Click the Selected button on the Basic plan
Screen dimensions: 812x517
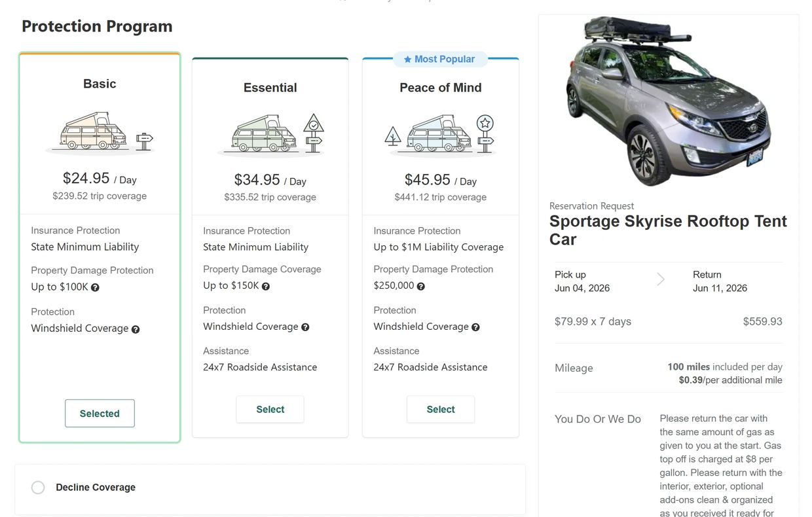tap(100, 413)
